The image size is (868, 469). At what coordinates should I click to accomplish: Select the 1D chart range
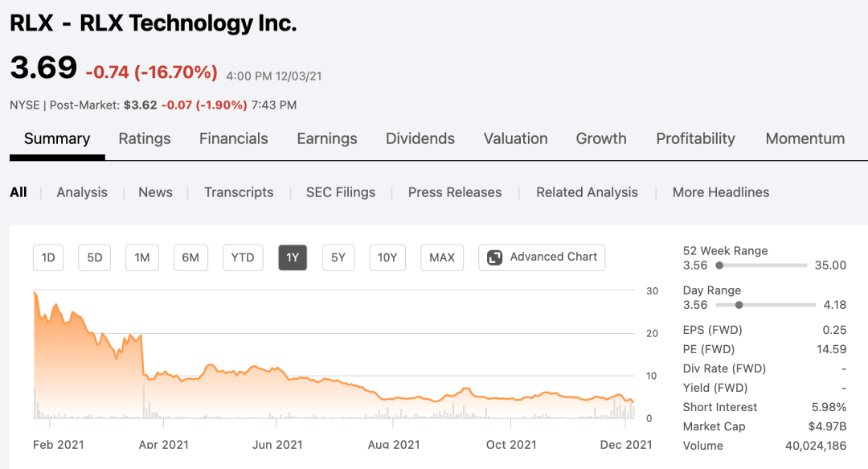[48, 257]
